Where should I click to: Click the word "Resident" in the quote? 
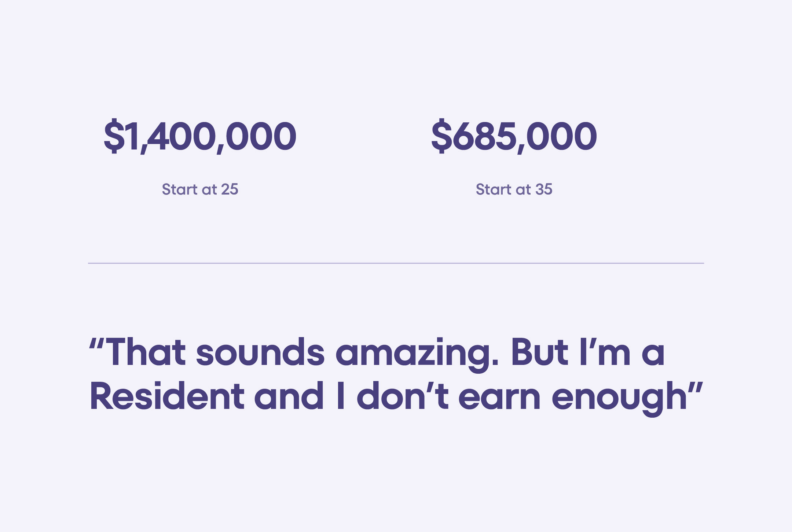pyautogui.click(x=167, y=396)
